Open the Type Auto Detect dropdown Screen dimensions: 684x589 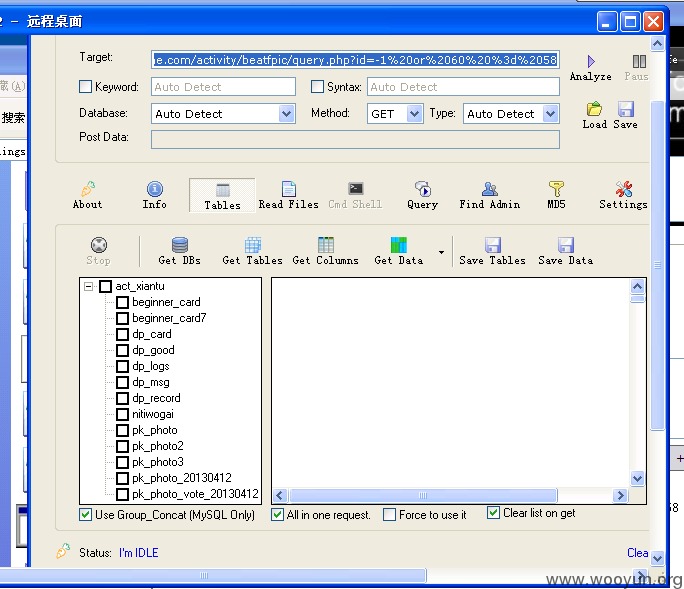coord(551,114)
